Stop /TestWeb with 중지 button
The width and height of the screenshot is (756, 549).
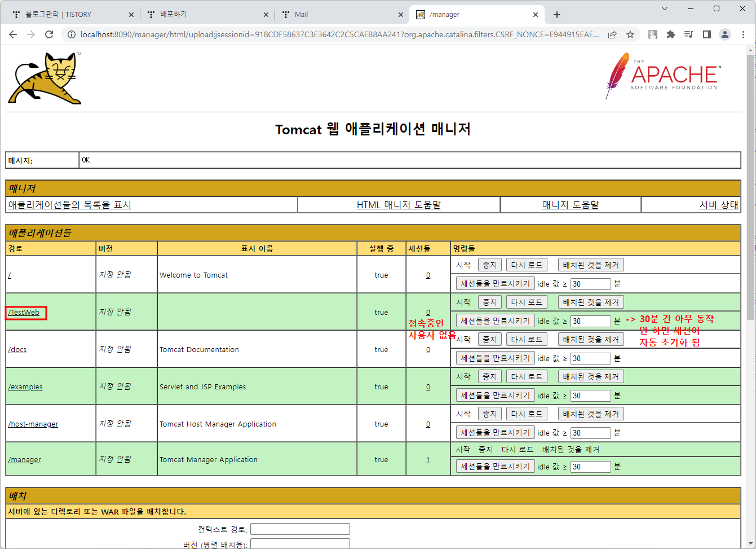tap(489, 302)
